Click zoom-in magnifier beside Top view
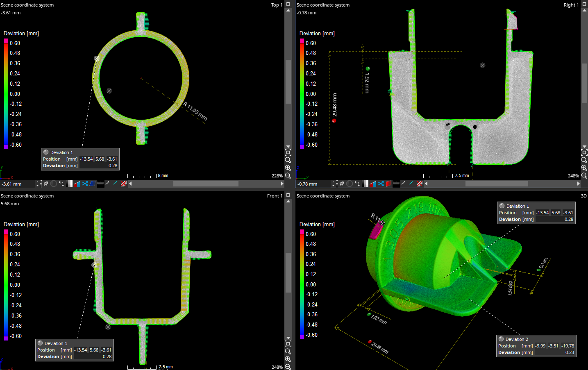The width and height of the screenshot is (588, 370). click(288, 168)
